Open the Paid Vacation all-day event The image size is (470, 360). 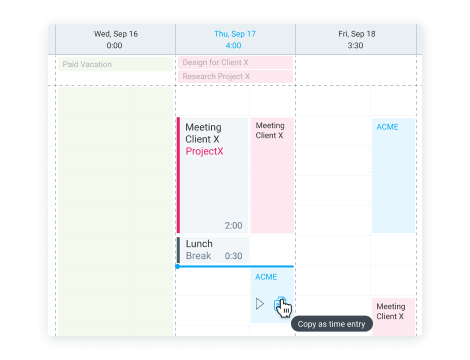115,64
